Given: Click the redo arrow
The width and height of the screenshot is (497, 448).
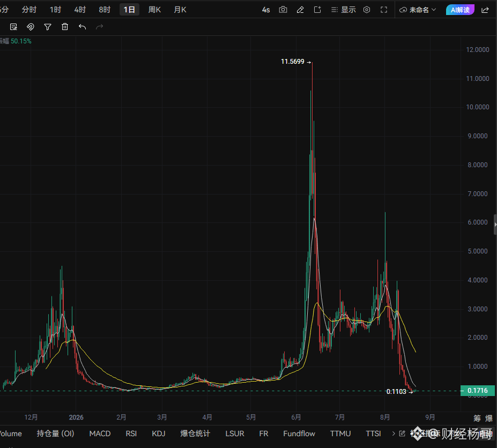Looking at the screenshot, I should (x=100, y=27).
